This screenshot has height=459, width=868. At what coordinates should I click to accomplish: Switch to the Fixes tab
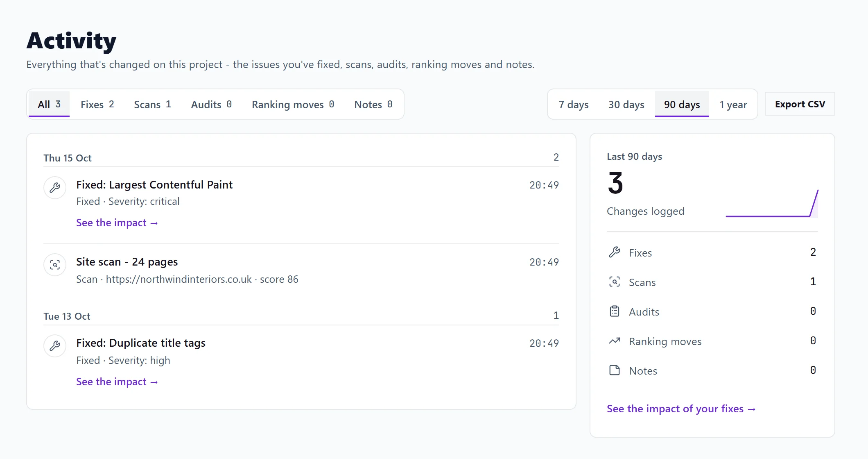(97, 105)
